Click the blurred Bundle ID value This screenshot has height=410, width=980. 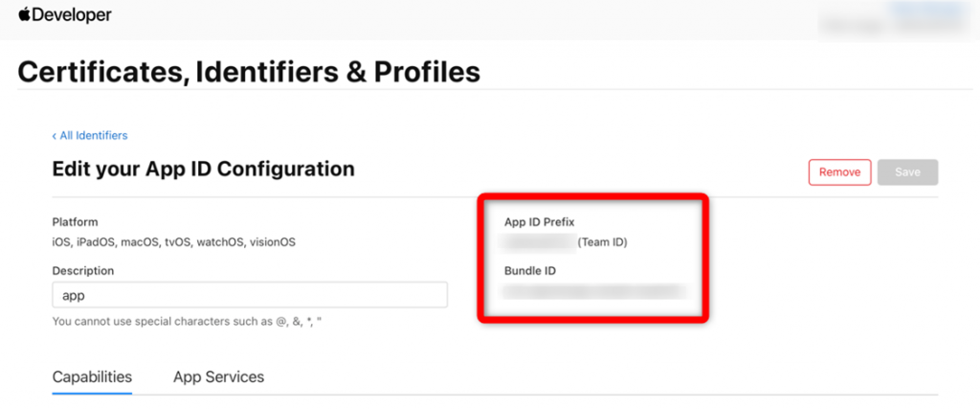tap(593, 292)
